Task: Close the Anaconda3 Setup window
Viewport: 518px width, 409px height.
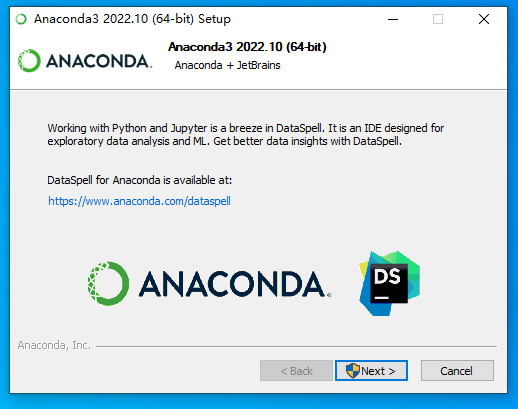Action: [484, 19]
